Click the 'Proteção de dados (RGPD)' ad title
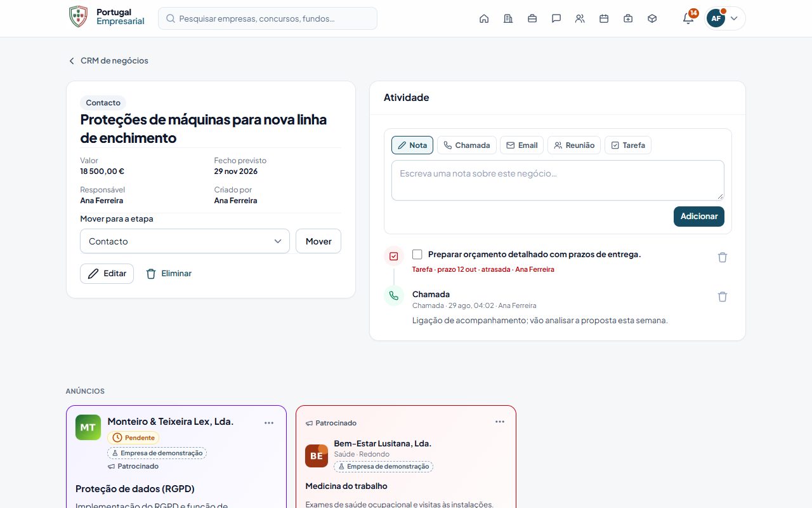Screen dimensions: 812x508 tap(135, 489)
